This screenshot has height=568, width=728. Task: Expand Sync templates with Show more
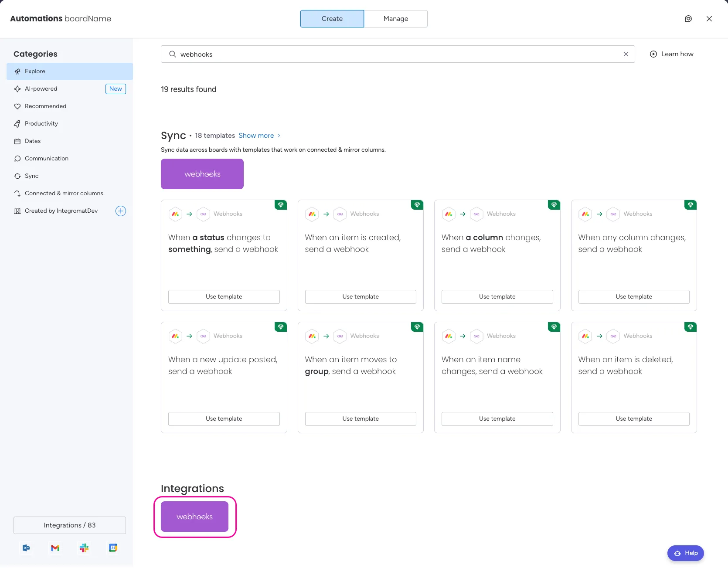click(259, 136)
